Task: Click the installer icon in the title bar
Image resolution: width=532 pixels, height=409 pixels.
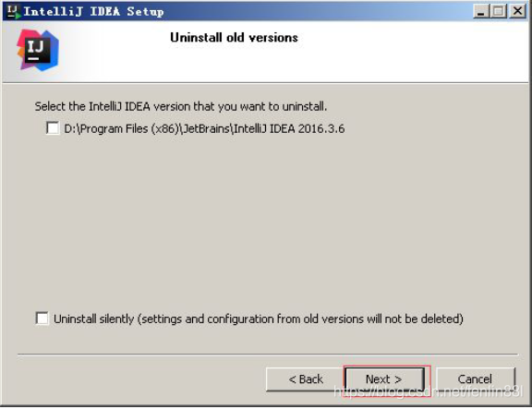Action: click(x=14, y=11)
